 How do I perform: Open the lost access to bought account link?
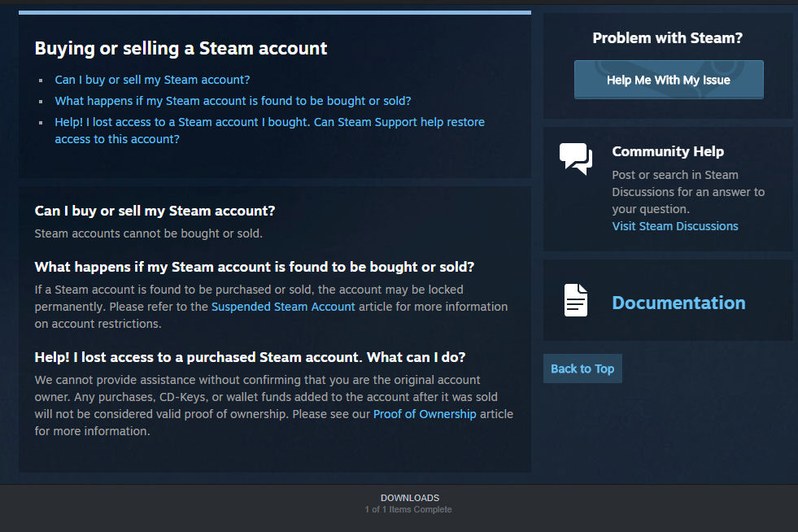click(x=269, y=122)
